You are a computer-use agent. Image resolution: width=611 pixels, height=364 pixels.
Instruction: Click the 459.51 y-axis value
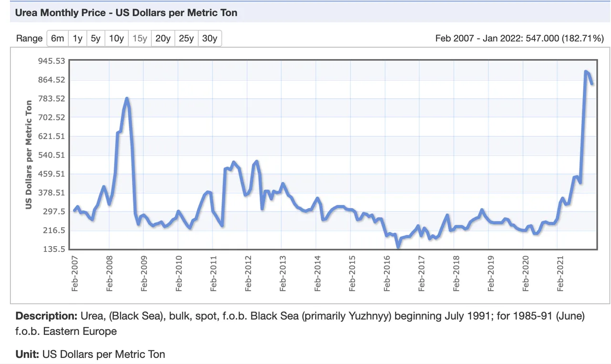(52, 174)
